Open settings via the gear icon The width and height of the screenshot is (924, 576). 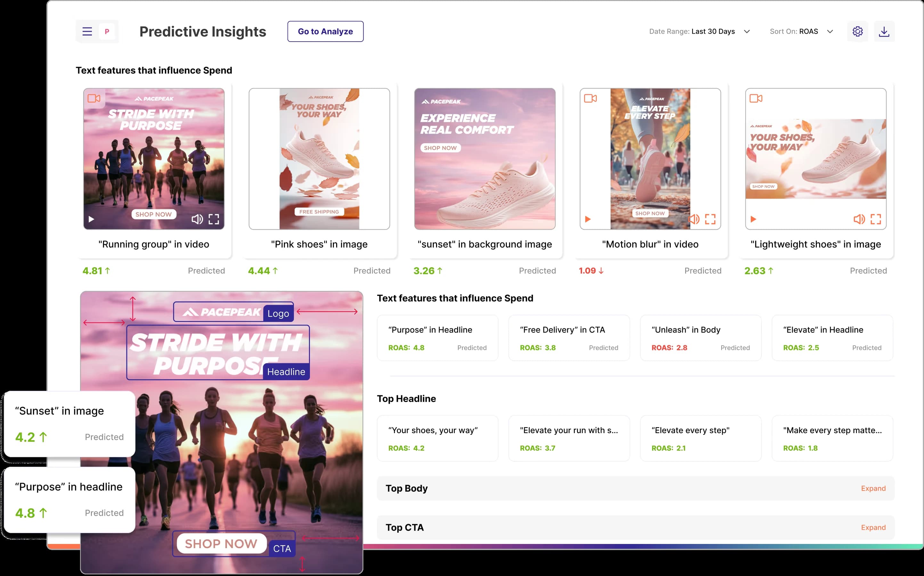click(x=858, y=31)
